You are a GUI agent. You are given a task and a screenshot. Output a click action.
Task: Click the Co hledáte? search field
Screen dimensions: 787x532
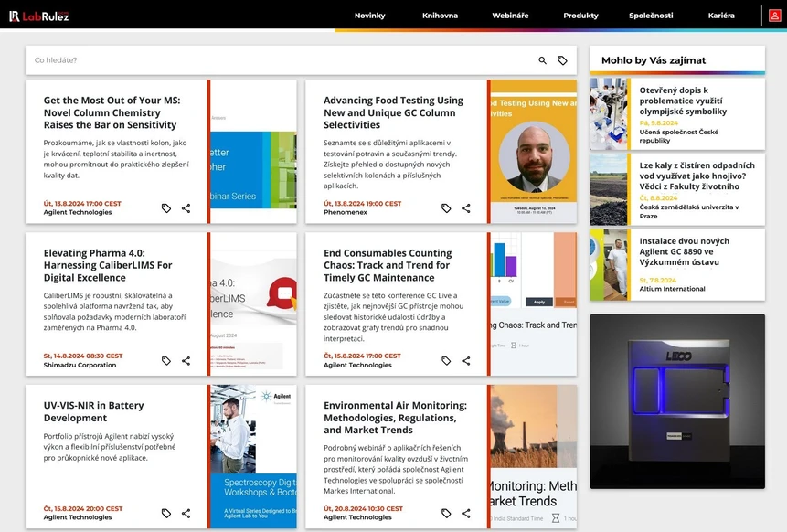pyautogui.click(x=274, y=60)
